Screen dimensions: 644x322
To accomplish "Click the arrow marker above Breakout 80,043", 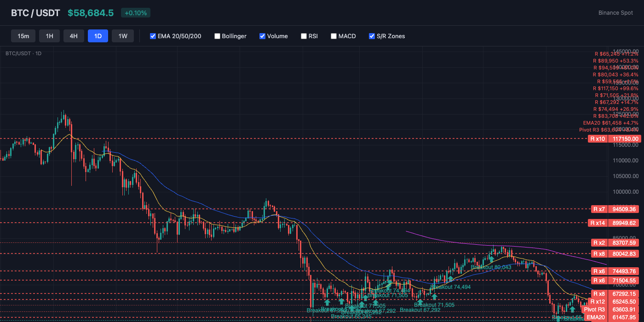I will (x=491, y=259).
